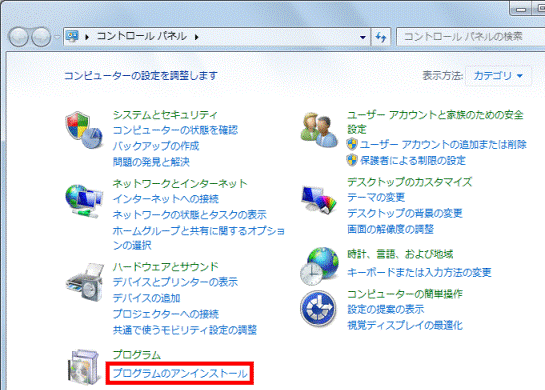Open ネットワークの状態とタスクの表示 link
Viewport: 545px width, 390px height.
pos(189,214)
